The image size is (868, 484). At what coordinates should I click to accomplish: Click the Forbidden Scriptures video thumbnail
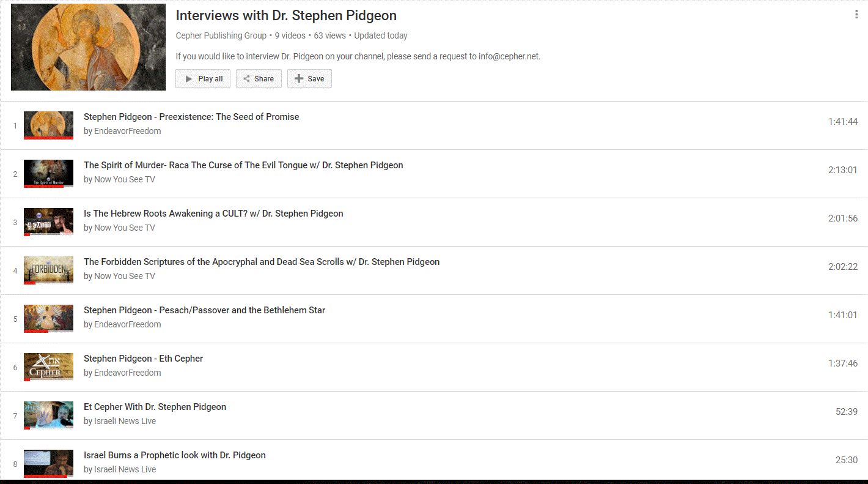(x=48, y=270)
